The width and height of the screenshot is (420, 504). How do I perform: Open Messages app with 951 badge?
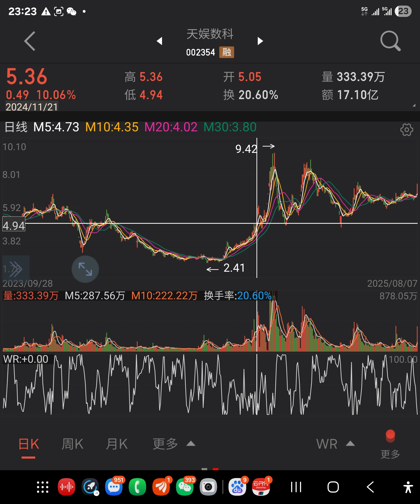click(x=114, y=487)
